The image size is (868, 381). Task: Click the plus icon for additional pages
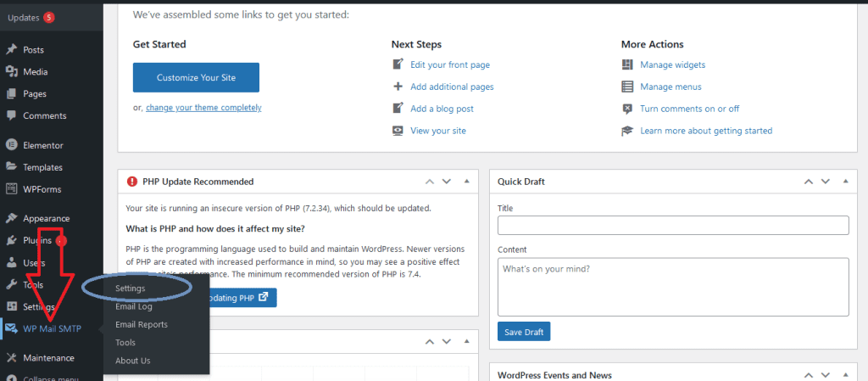point(398,87)
